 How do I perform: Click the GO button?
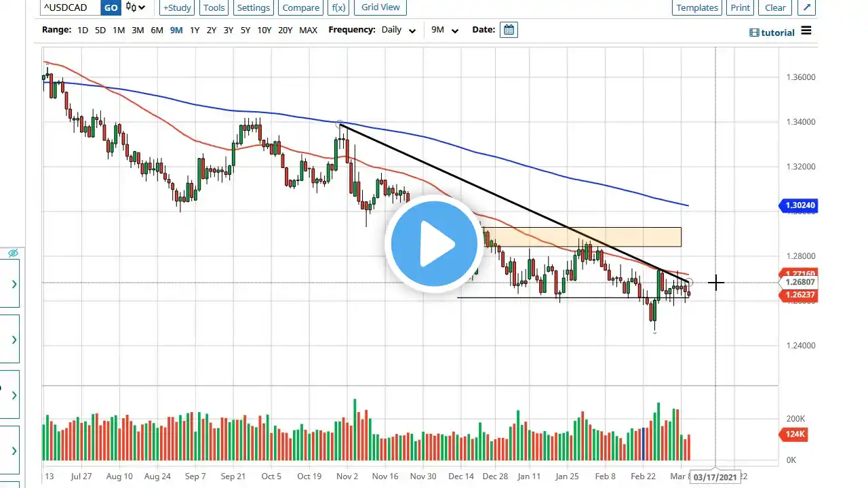click(x=111, y=7)
